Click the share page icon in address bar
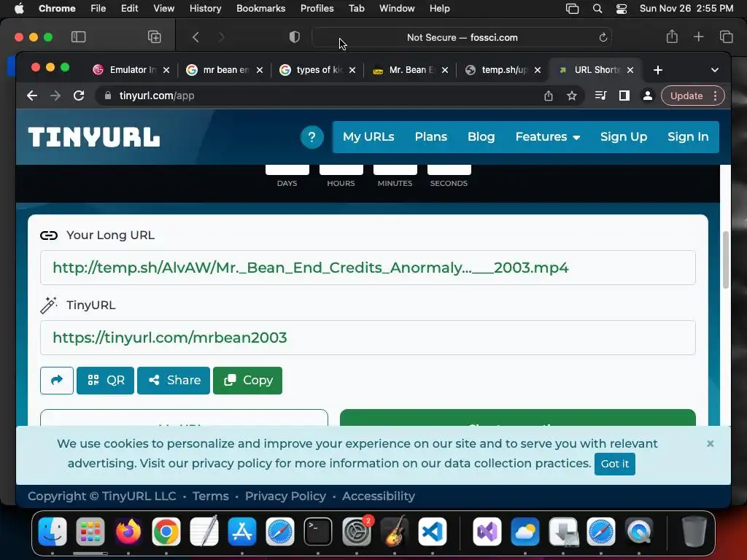Image resolution: width=747 pixels, height=560 pixels. pos(549,96)
